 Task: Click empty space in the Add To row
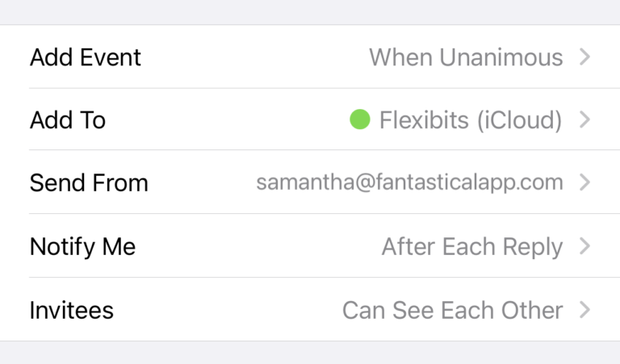point(226,120)
